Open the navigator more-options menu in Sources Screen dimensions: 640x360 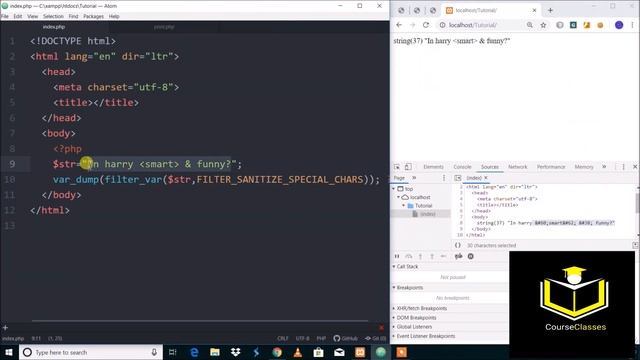point(444,178)
